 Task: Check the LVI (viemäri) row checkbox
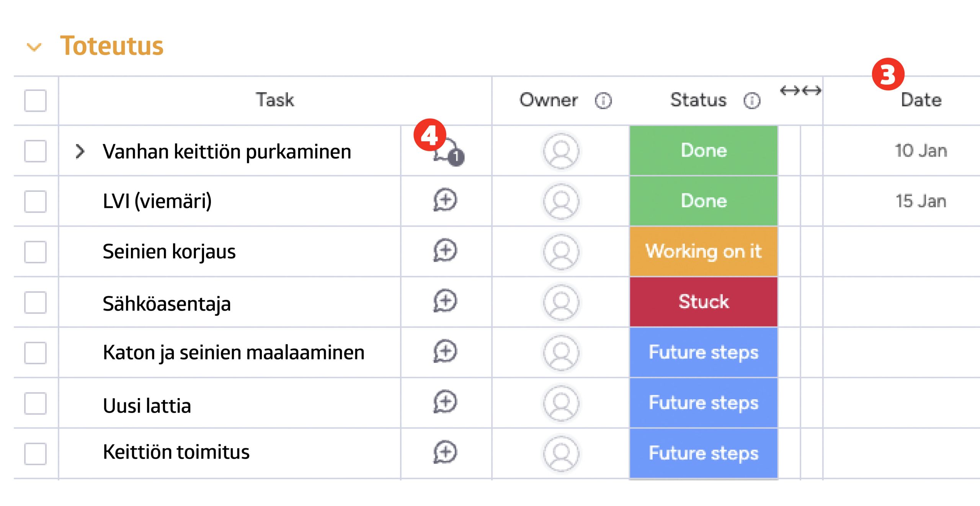coord(35,201)
